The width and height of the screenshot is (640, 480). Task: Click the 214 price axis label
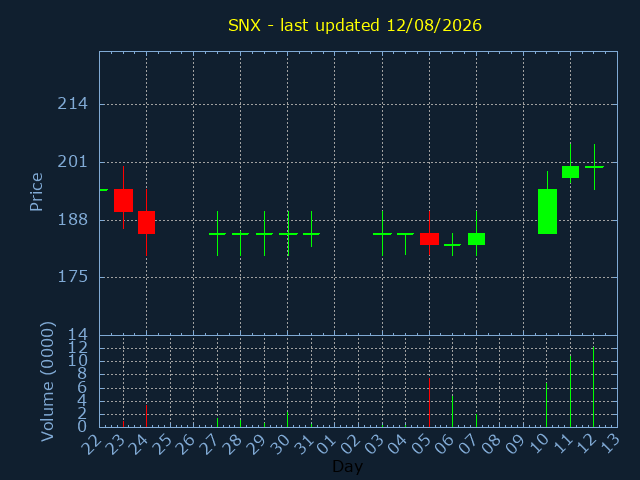click(x=73, y=104)
